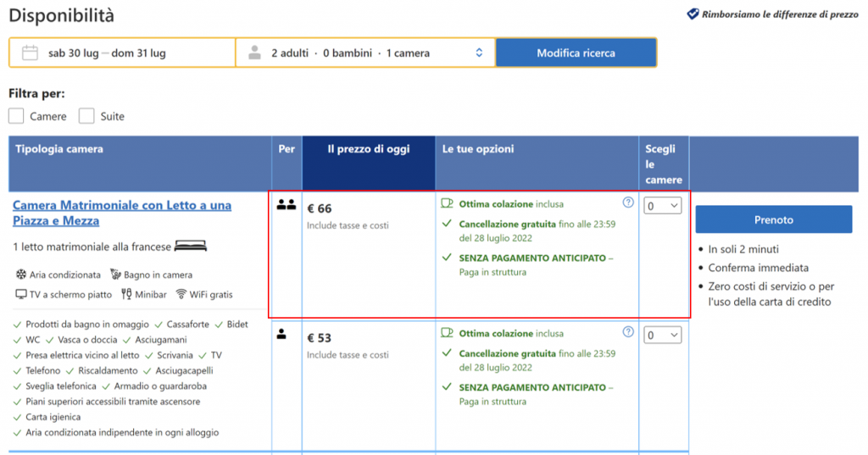Click the calendar icon beside the dates
868x455 pixels.
(30, 53)
